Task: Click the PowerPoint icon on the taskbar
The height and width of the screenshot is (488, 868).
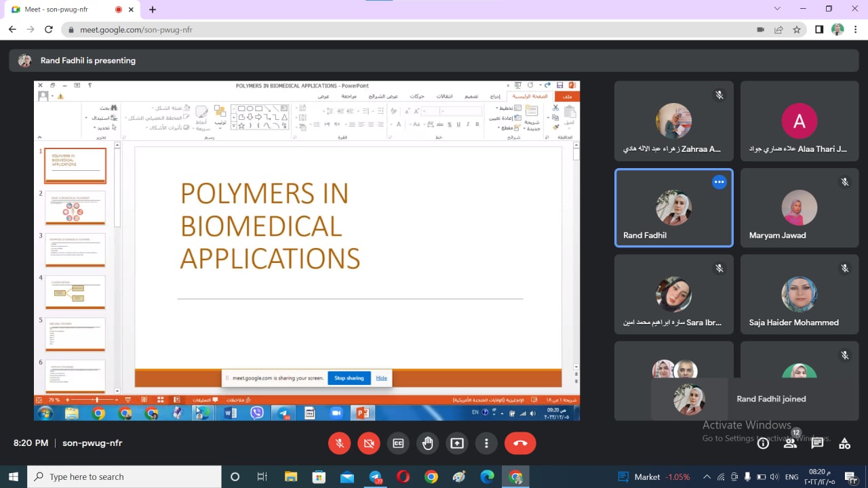Action: click(x=362, y=412)
